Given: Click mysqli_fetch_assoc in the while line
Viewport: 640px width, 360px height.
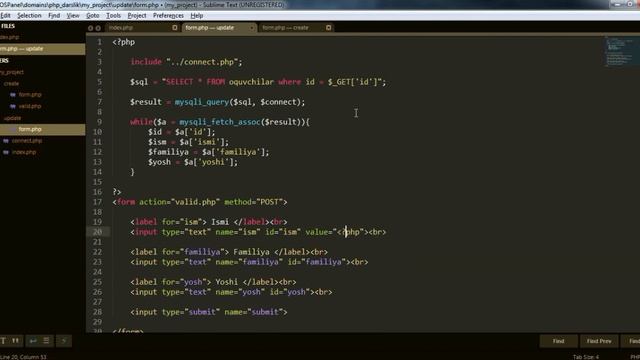Looking at the screenshot, I should pos(220,122).
